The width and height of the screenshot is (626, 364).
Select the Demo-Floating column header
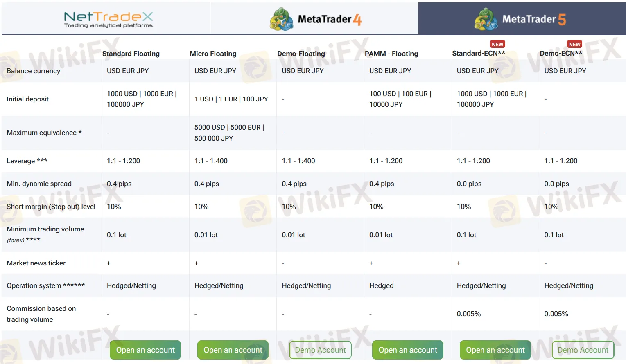click(301, 54)
